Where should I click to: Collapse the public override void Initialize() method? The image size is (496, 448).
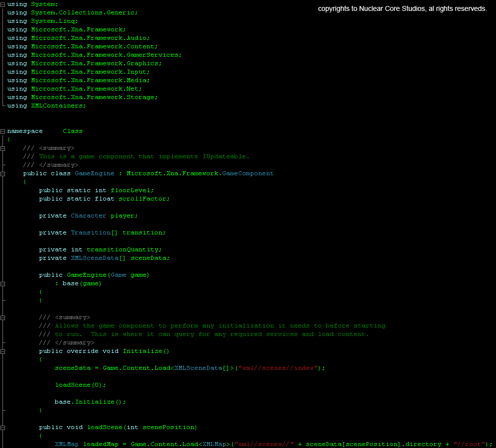[3, 351]
